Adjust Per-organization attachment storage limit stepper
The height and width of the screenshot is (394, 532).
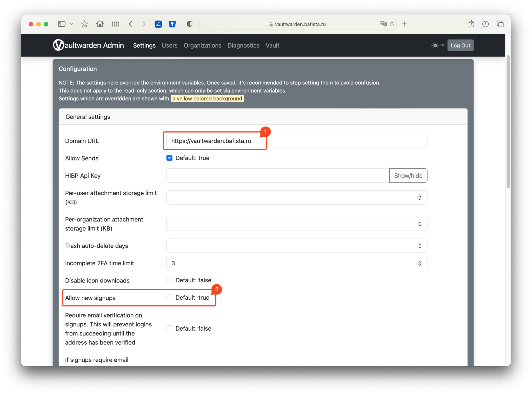[x=420, y=224]
